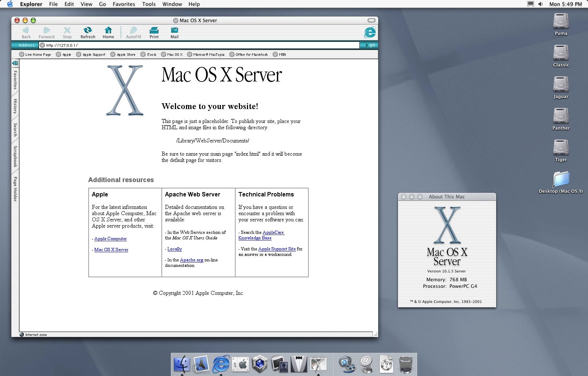Open the iTools favorite
This screenshot has width=588, height=376.
(x=148, y=54)
